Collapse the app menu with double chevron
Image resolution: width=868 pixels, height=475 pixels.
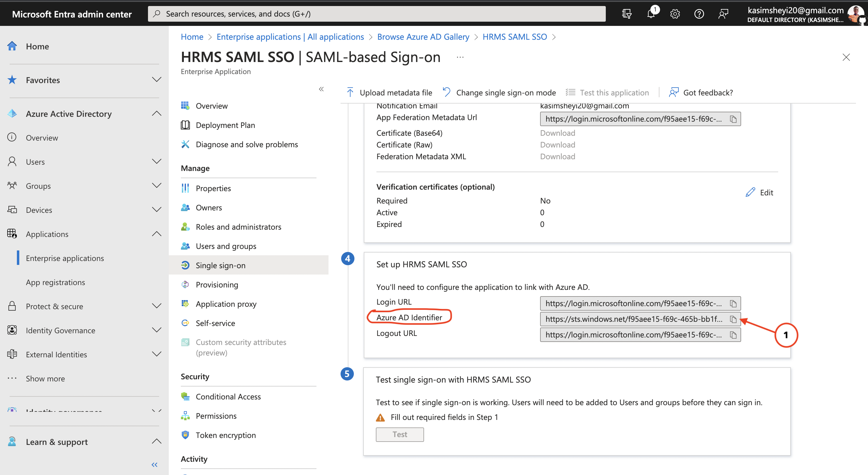tap(321, 89)
